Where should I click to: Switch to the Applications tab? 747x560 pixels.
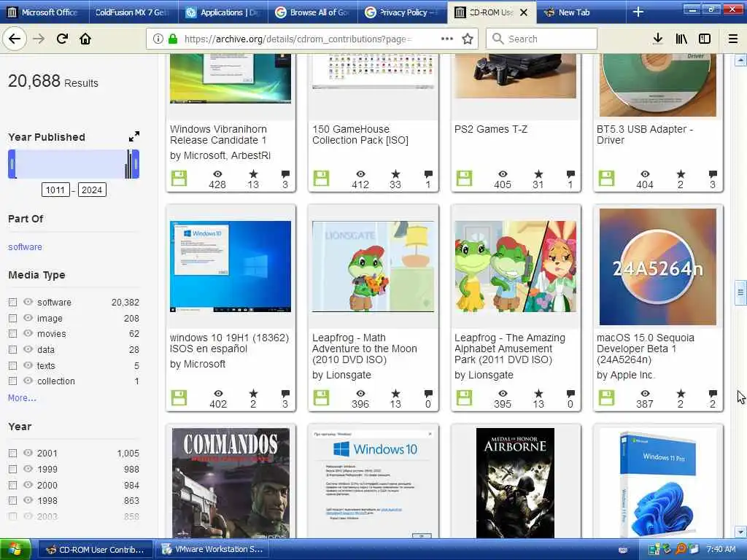(x=223, y=12)
